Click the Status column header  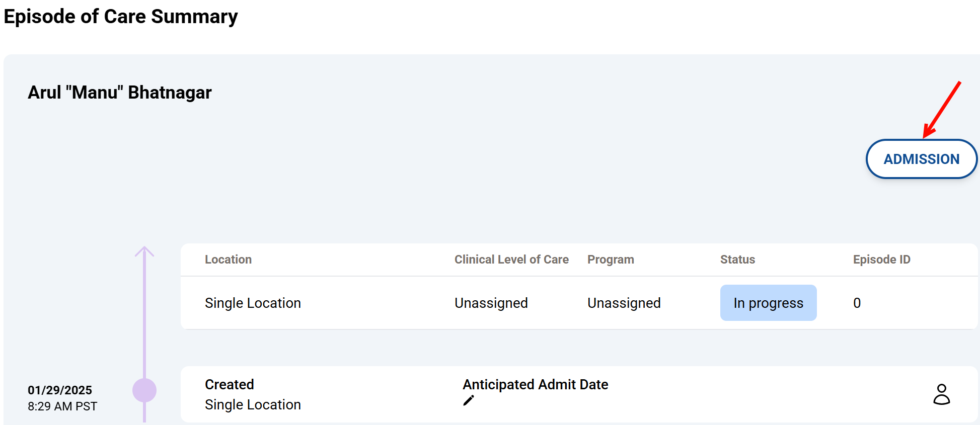coord(737,260)
